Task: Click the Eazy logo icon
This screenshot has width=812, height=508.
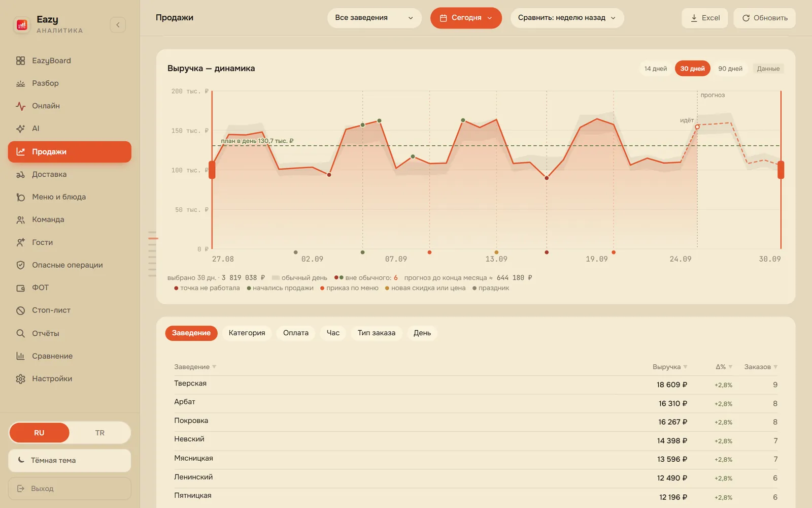Action: tap(22, 24)
